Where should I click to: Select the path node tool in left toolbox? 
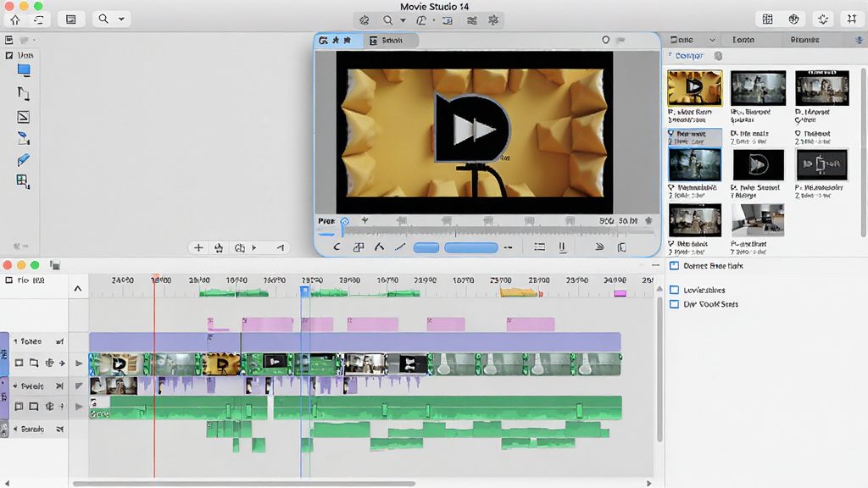click(x=23, y=93)
